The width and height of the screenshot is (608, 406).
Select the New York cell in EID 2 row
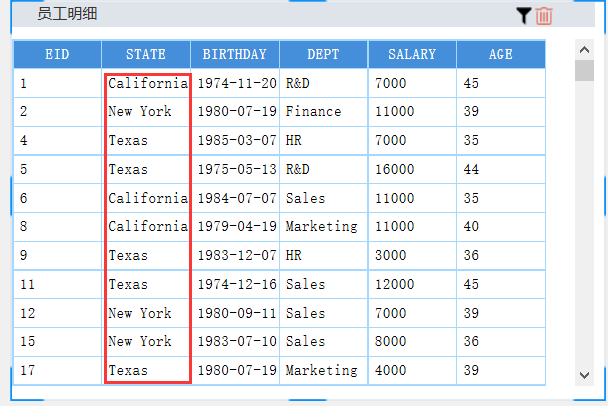pyautogui.click(x=140, y=111)
